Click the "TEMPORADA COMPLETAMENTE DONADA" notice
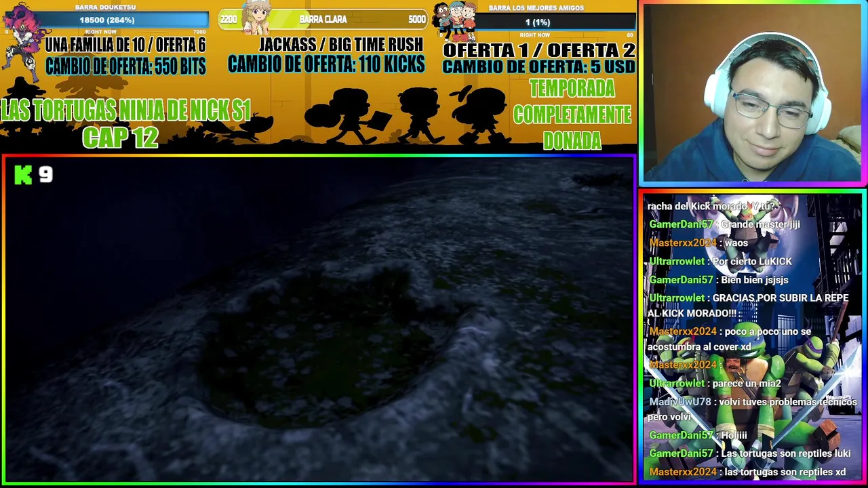Viewport: 868px width, 488px height. (572, 114)
